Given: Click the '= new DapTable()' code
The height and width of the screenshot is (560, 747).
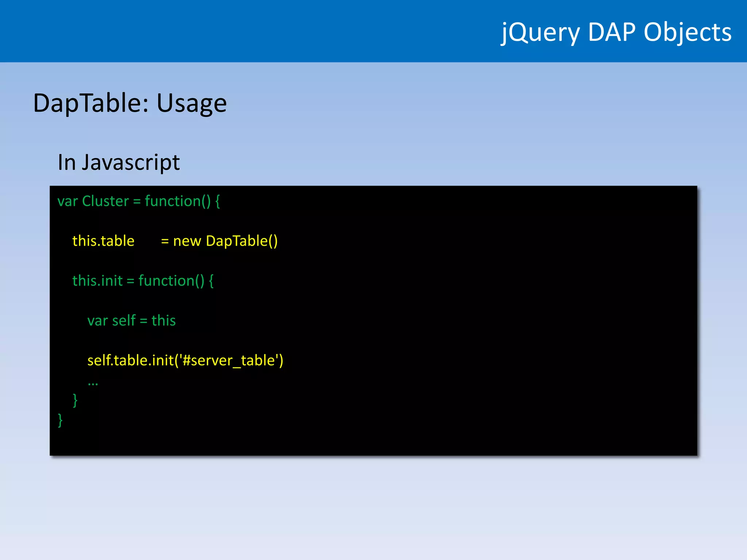Looking at the screenshot, I should (219, 241).
